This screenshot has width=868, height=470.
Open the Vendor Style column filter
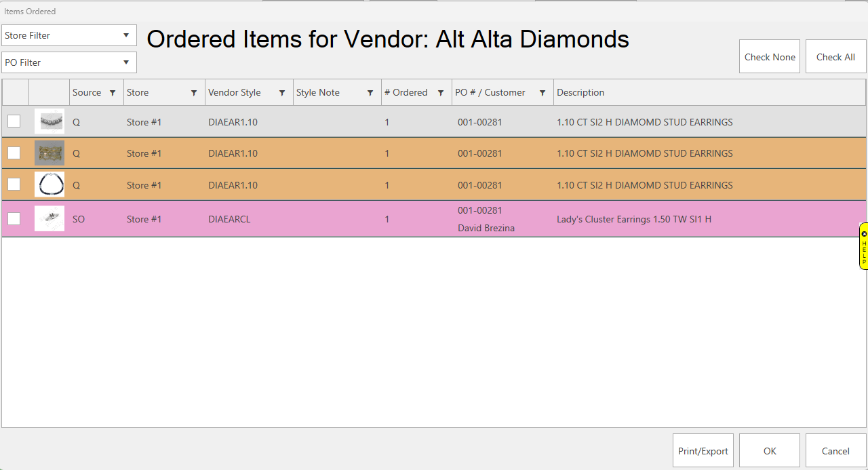[x=282, y=93]
